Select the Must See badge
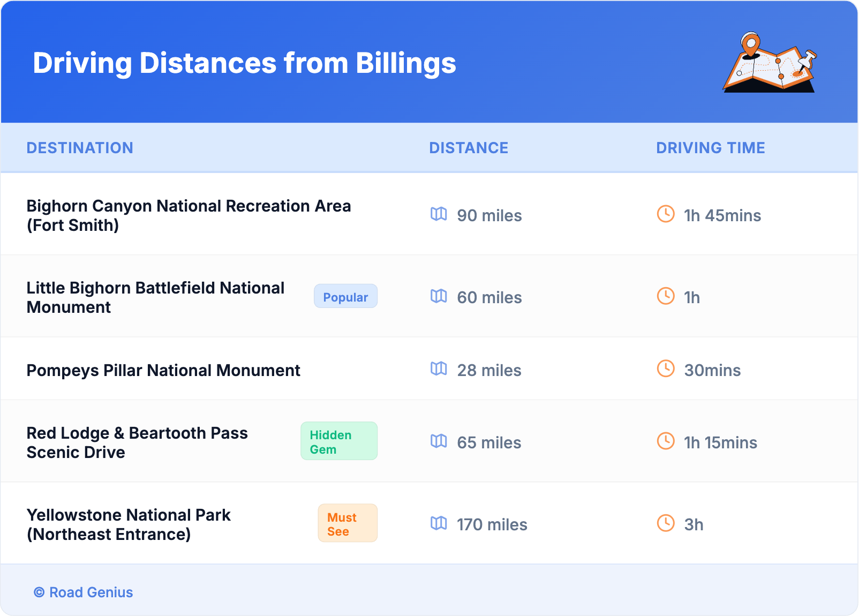Viewport: 859px width, 616px height. (348, 524)
